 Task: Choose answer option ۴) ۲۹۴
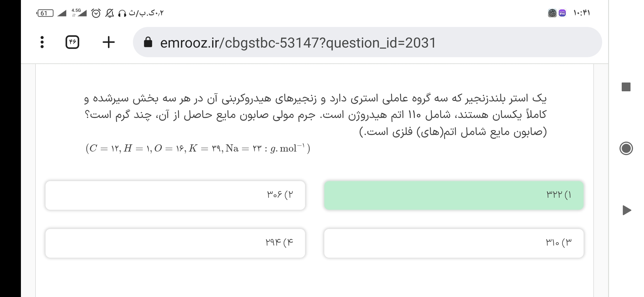pos(175,243)
